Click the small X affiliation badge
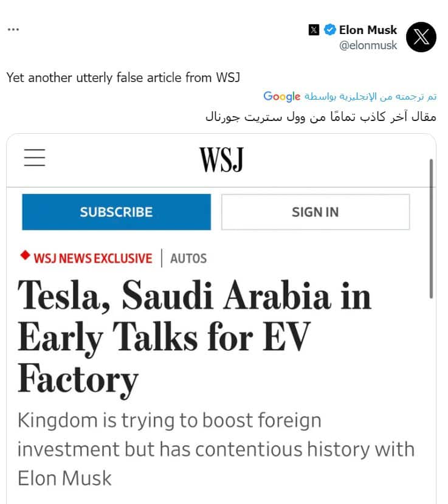The image size is (448, 504). (x=314, y=30)
